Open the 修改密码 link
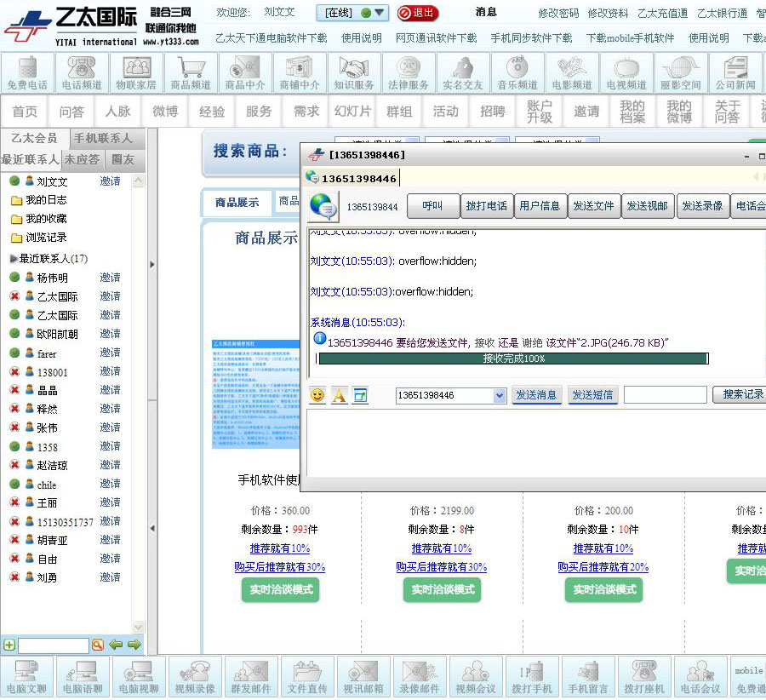 point(558,13)
